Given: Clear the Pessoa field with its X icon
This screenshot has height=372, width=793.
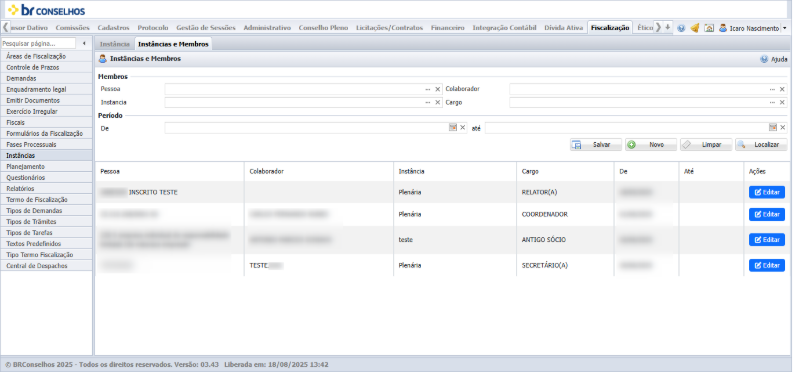Looking at the screenshot, I should [x=437, y=89].
